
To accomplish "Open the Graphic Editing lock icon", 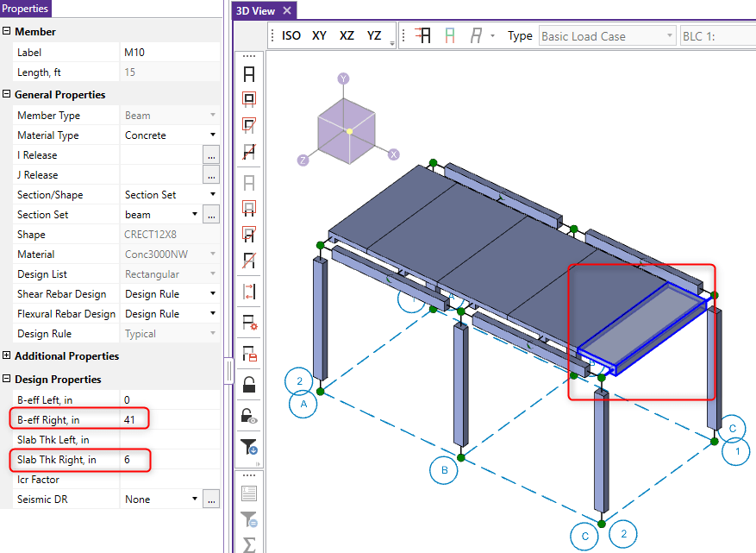I will coord(248,384).
